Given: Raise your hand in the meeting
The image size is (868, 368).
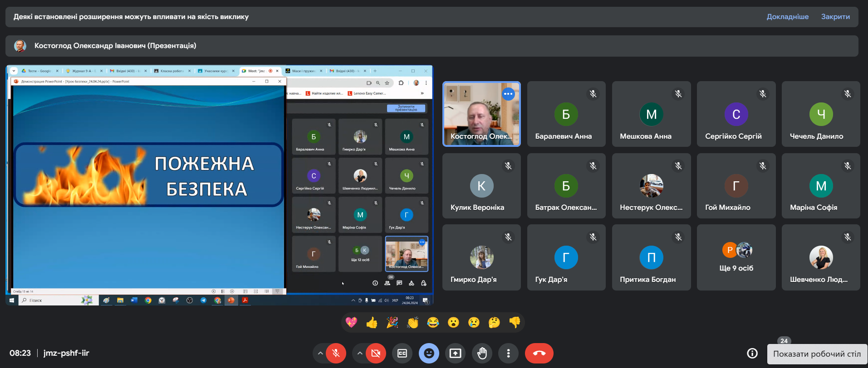Looking at the screenshot, I should [x=482, y=353].
